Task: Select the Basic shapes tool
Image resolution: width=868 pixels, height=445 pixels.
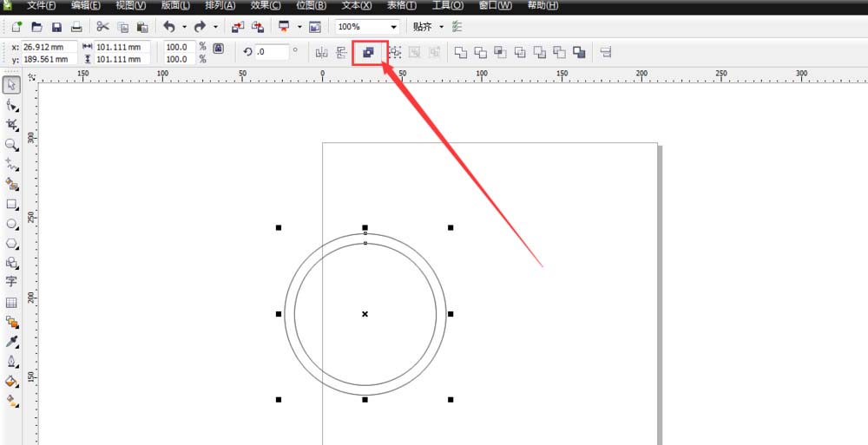Action: click(x=12, y=263)
